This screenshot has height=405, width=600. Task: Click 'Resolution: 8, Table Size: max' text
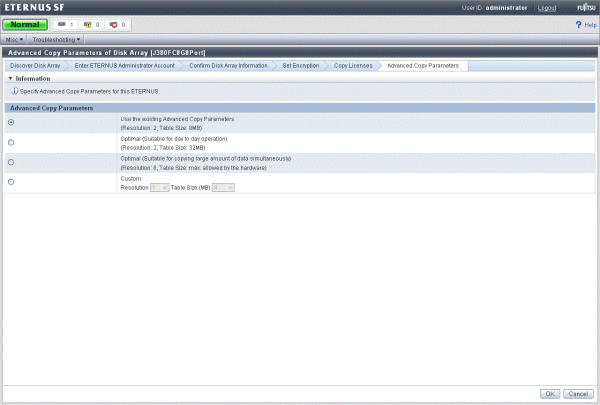click(193, 168)
